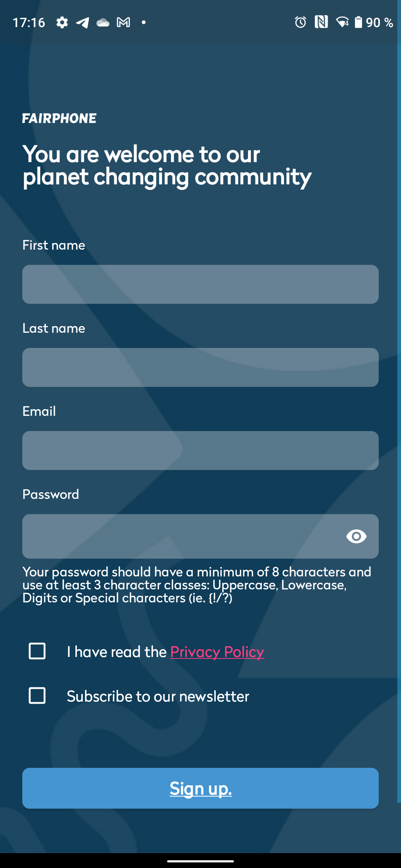Tap the battery status icon
The width and height of the screenshot is (401, 868).
click(x=358, y=22)
